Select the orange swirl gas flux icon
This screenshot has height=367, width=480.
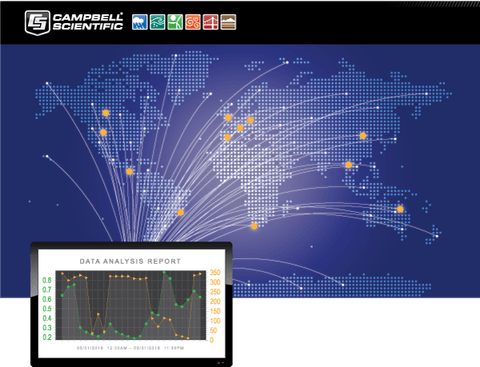click(193, 22)
